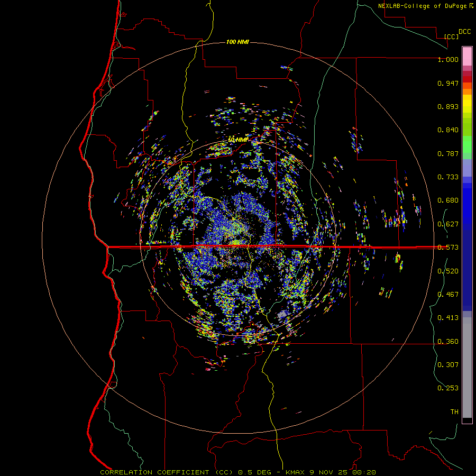The height and width of the screenshot is (476, 476).
Task: Pick the lavender band near 0.733
Action: click(x=467, y=168)
